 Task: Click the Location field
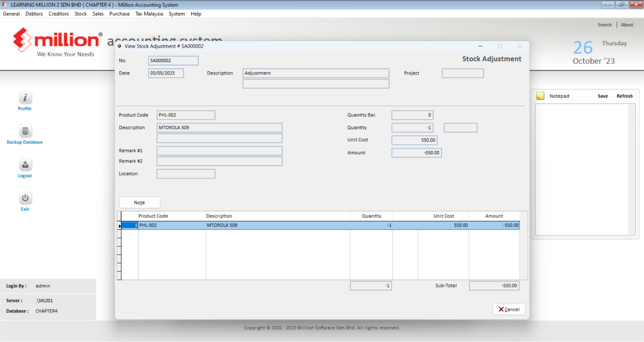point(186,174)
